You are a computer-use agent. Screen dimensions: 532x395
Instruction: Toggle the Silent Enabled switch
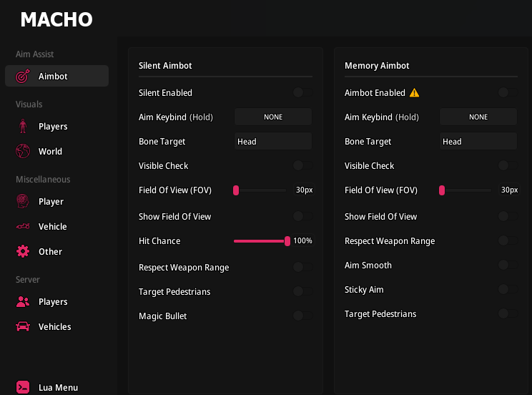pos(302,92)
